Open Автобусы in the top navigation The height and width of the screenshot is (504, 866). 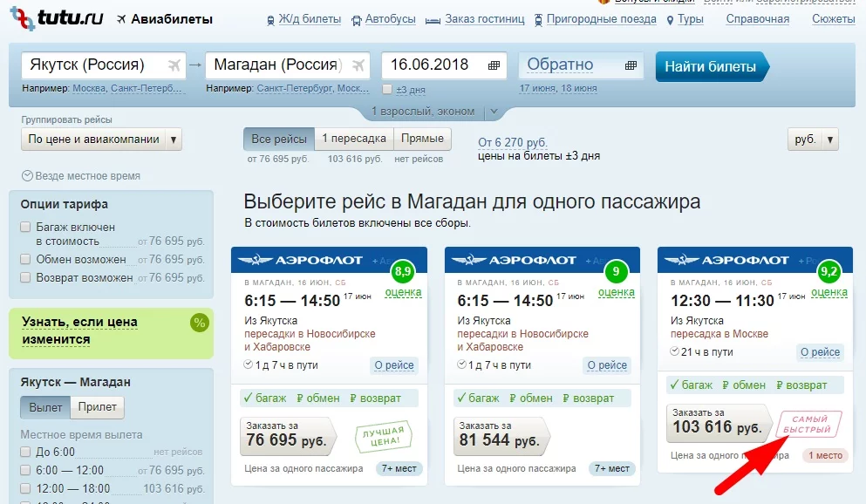coord(391,19)
